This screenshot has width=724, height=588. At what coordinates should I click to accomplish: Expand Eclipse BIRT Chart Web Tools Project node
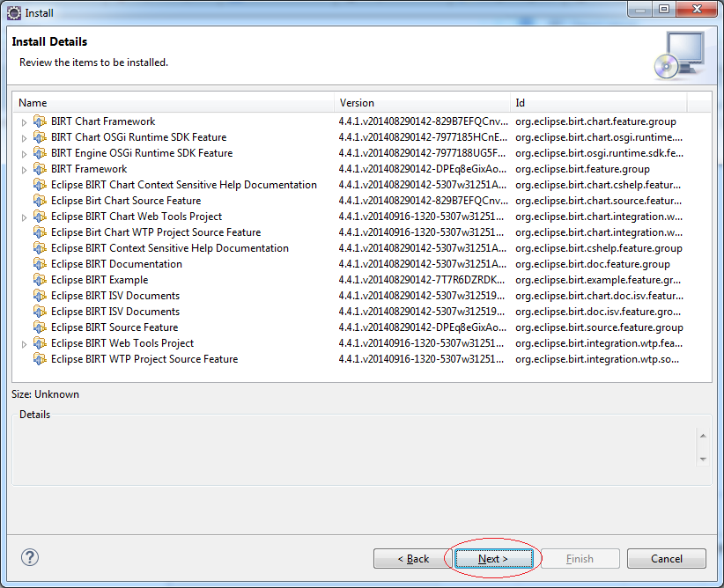[x=24, y=217]
